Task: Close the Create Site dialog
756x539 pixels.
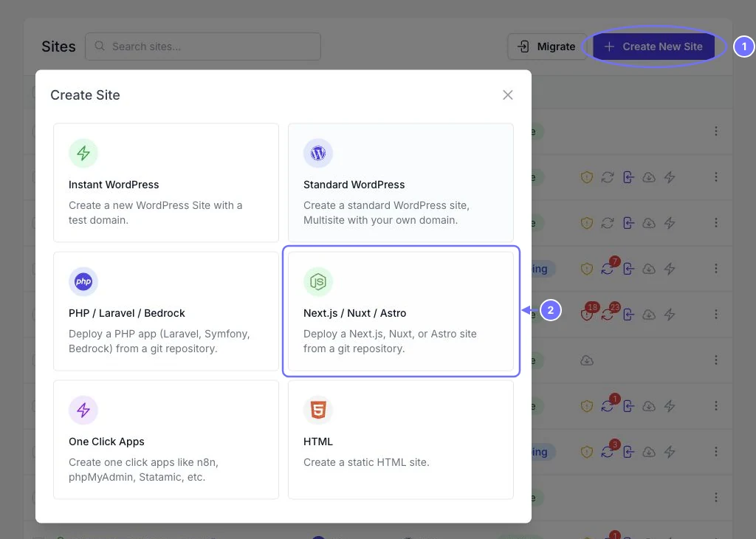Action: tap(508, 95)
